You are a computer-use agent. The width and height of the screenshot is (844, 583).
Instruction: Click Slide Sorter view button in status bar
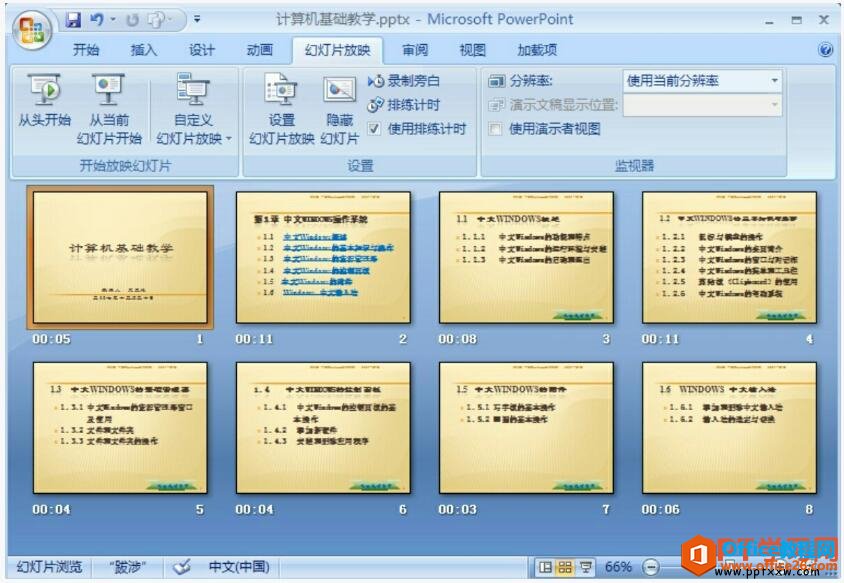coord(565,567)
